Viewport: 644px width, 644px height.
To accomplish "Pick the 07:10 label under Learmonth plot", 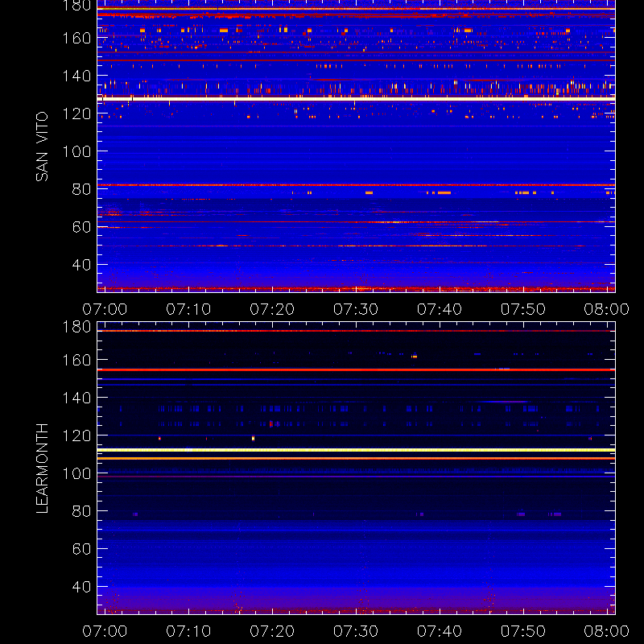I will click(188, 631).
